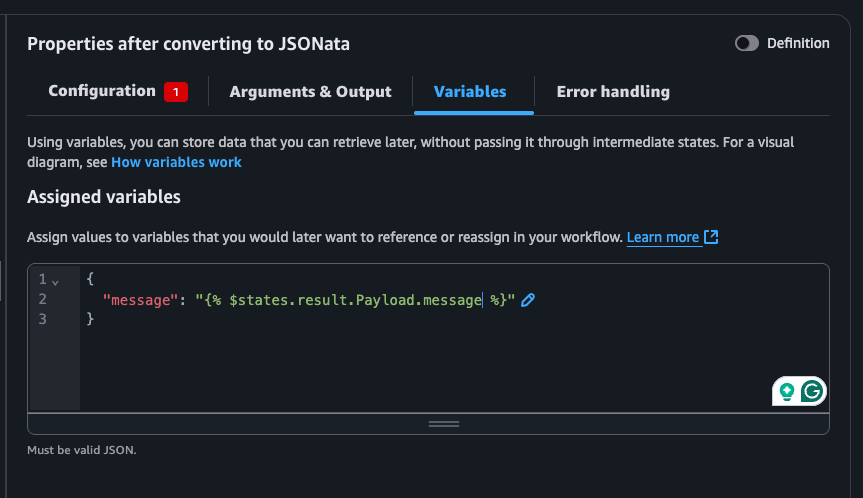
Task: Click line number 3 in the editor gutter
Action: [42, 319]
